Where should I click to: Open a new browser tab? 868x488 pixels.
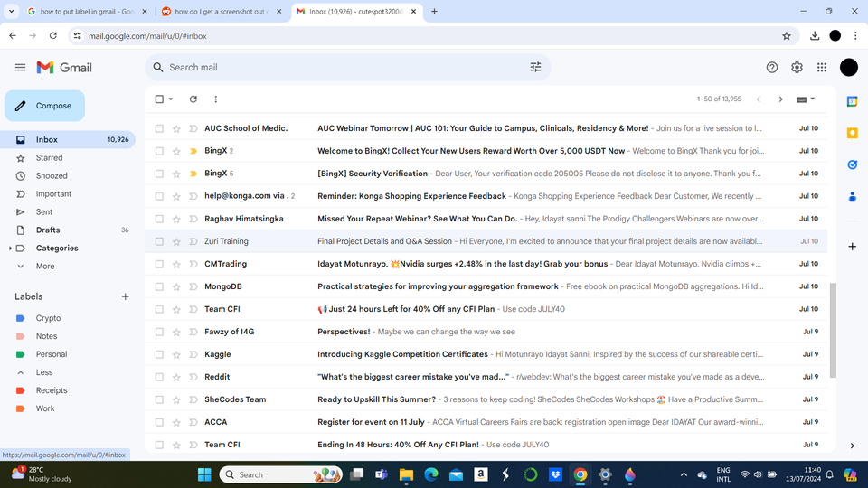pos(435,11)
